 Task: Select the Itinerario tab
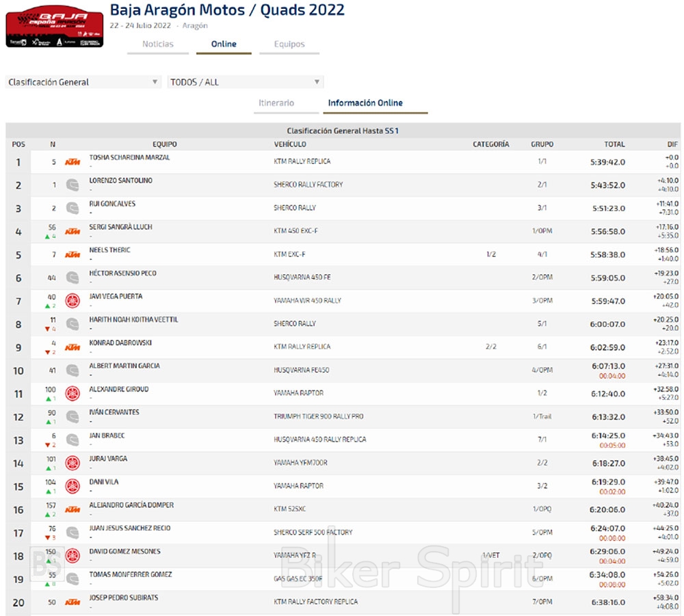[276, 103]
